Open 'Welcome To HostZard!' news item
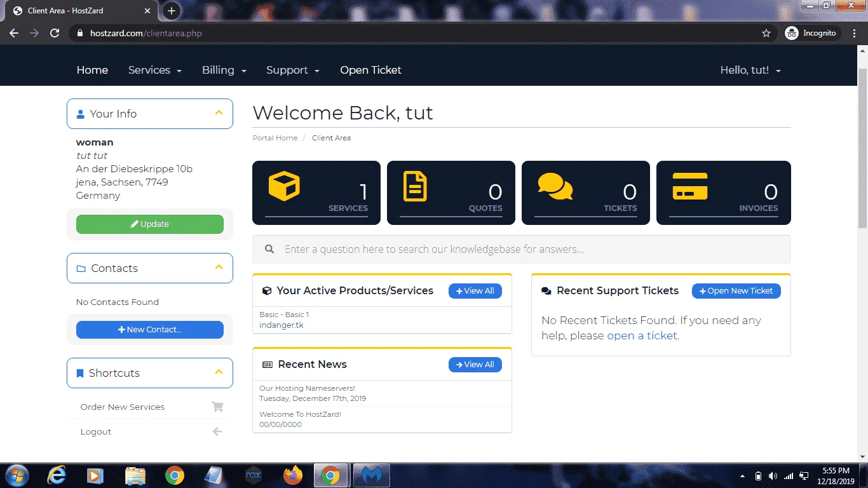This screenshot has width=868, height=488. coord(300,414)
